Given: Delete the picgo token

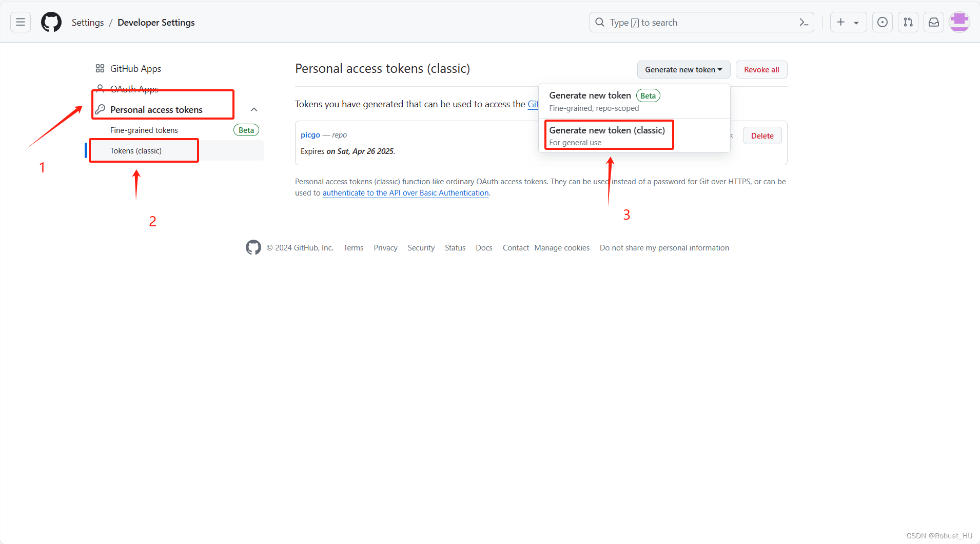Looking at the screenshot, I should coord(762,136).
